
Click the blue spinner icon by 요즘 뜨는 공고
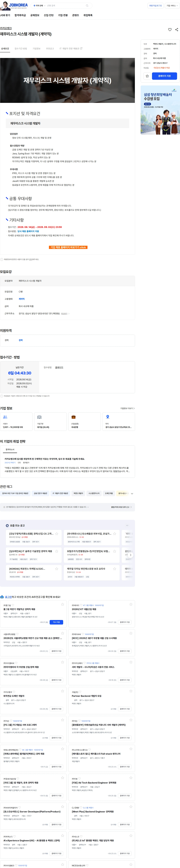pos(7,526)
